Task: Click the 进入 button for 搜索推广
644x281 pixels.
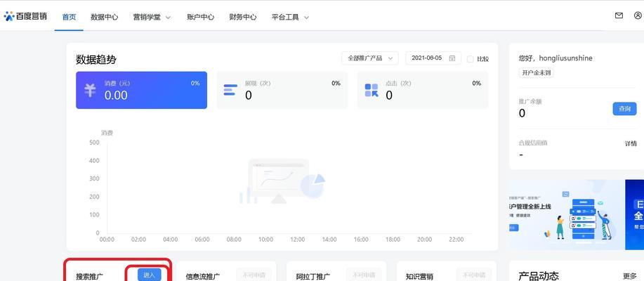Action: click(x=149, y=275)
